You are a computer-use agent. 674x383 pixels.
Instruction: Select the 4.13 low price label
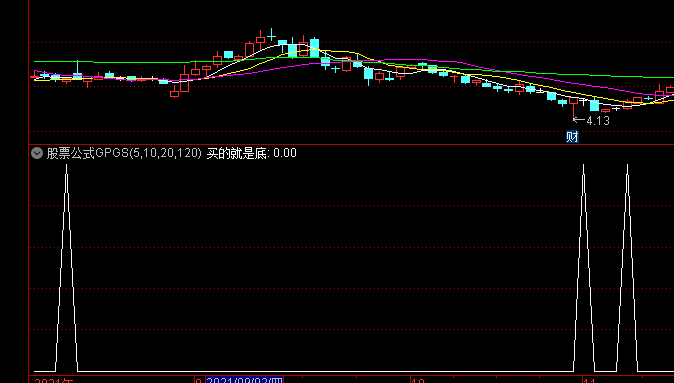pos(597,121)
